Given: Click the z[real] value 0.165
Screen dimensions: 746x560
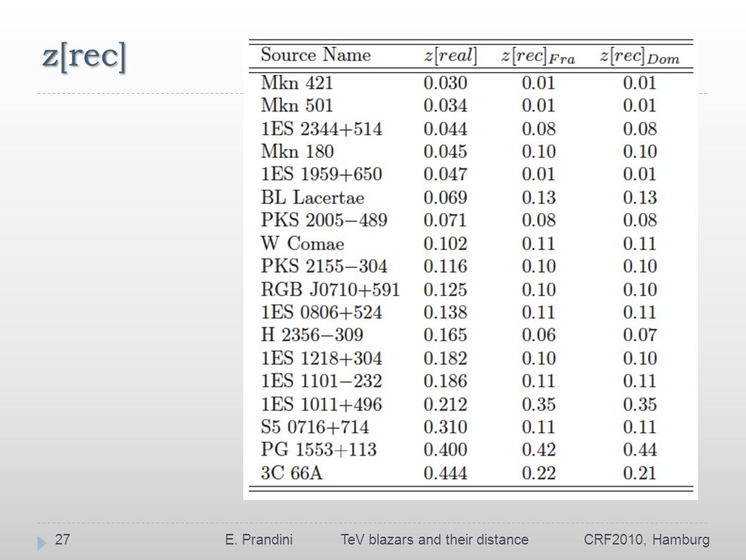Looking at the screenshot, I should point(446,335).
